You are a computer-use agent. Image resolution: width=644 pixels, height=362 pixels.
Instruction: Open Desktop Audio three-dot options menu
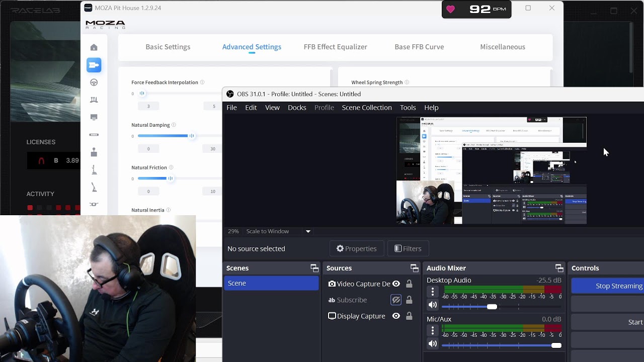[x=433, y=292]
